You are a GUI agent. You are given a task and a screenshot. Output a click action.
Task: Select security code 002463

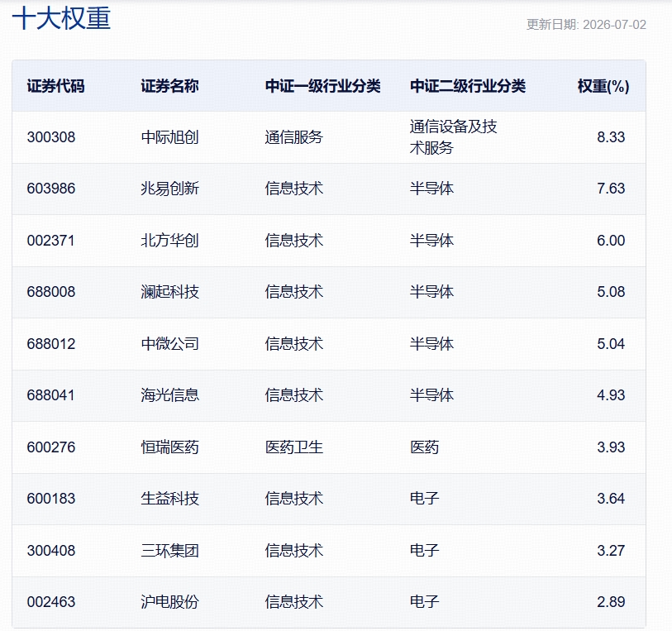(x=51, y=602)
